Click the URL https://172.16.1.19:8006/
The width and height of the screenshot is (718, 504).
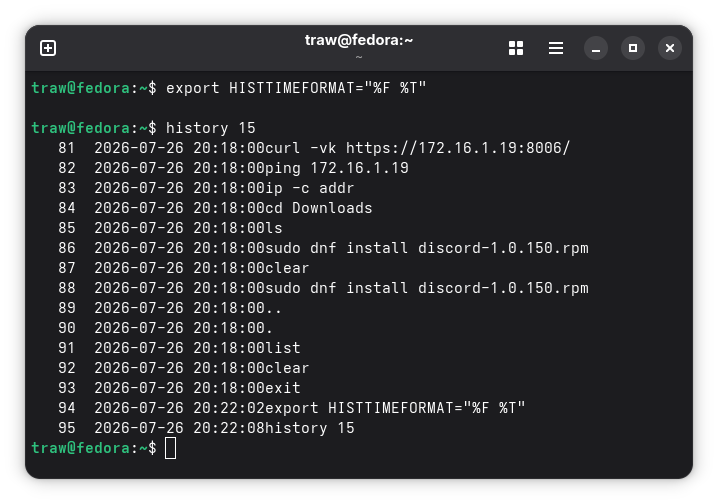coord(458,148)
